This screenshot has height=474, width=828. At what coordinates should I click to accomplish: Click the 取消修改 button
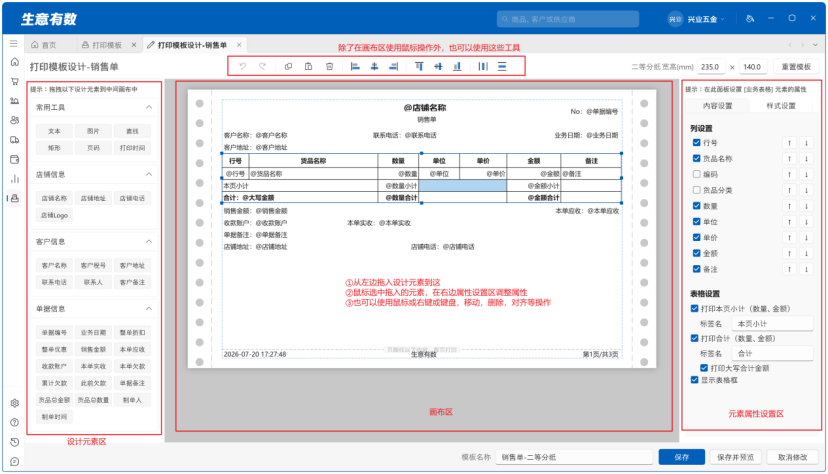coord(793,457)
